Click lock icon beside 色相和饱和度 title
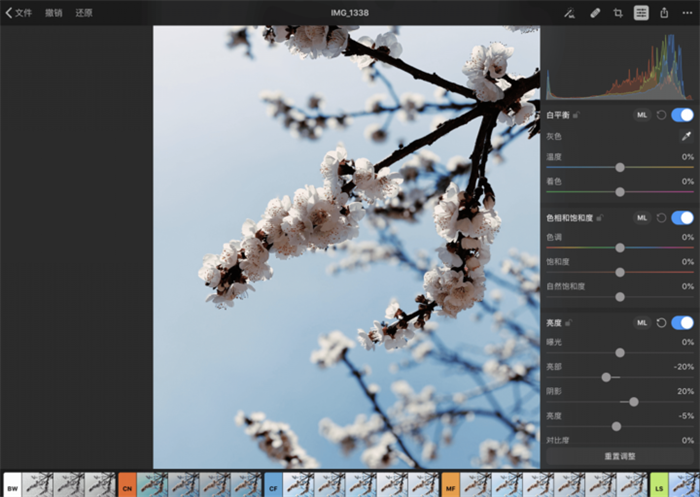 [600, 218]
